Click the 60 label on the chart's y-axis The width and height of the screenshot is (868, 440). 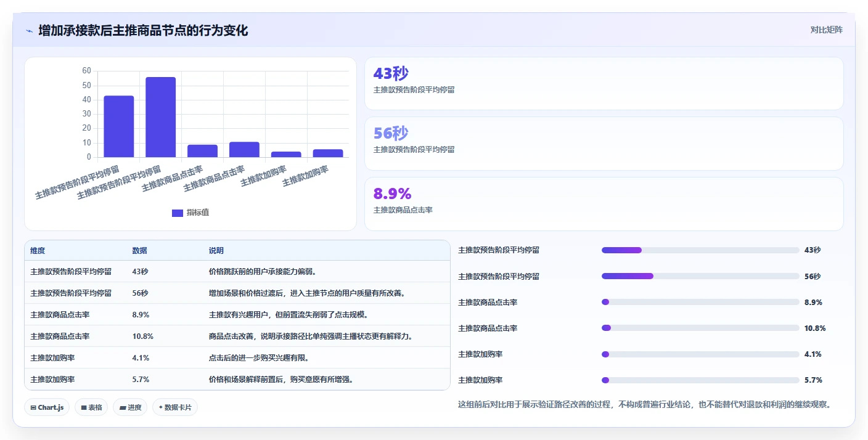click(x=86, y=71)
